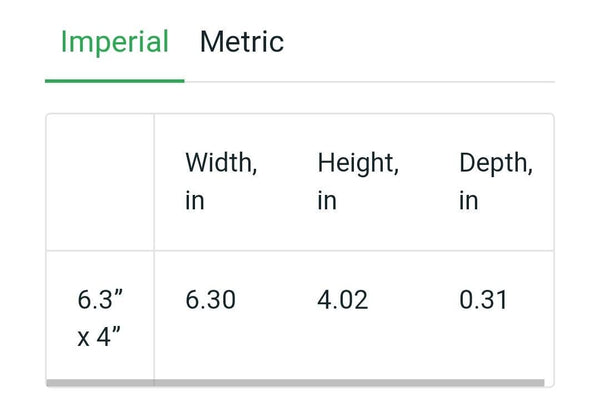
Task: Click the gray tab bar divider line
Action: point(370,81)
